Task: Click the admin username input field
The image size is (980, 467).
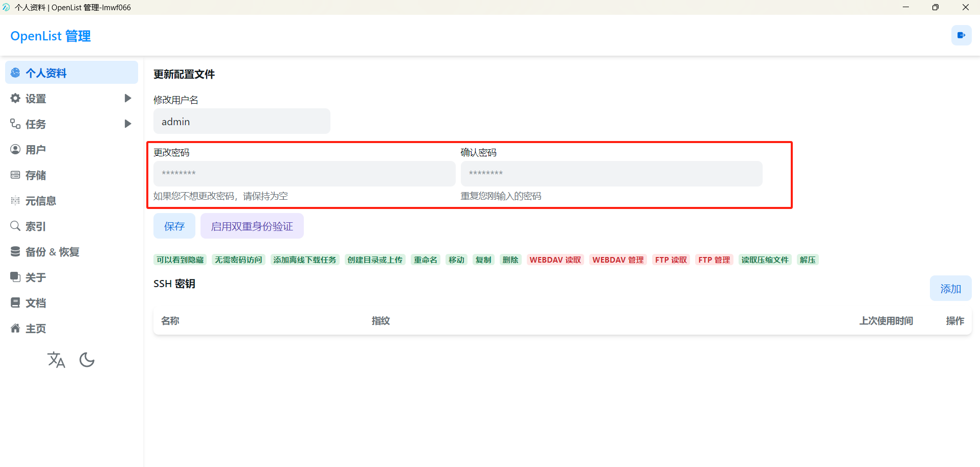Action: [242, 121]
